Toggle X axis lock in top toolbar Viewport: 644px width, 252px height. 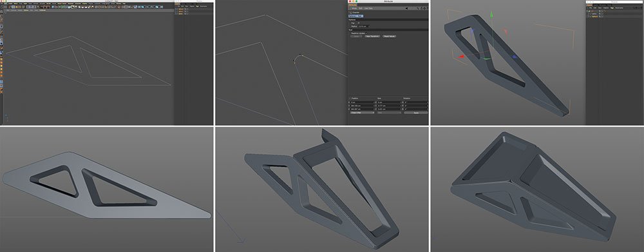point(28,7)
